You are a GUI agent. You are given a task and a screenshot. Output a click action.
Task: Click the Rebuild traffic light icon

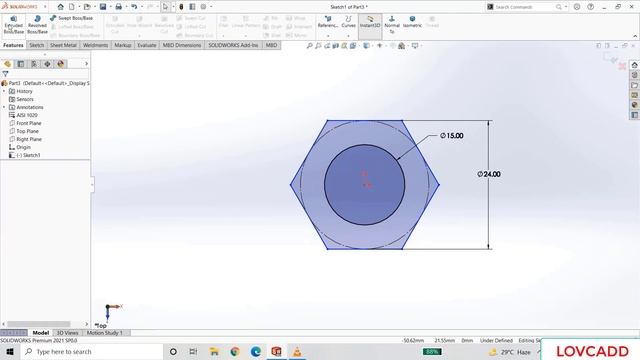tap(181, 7)
